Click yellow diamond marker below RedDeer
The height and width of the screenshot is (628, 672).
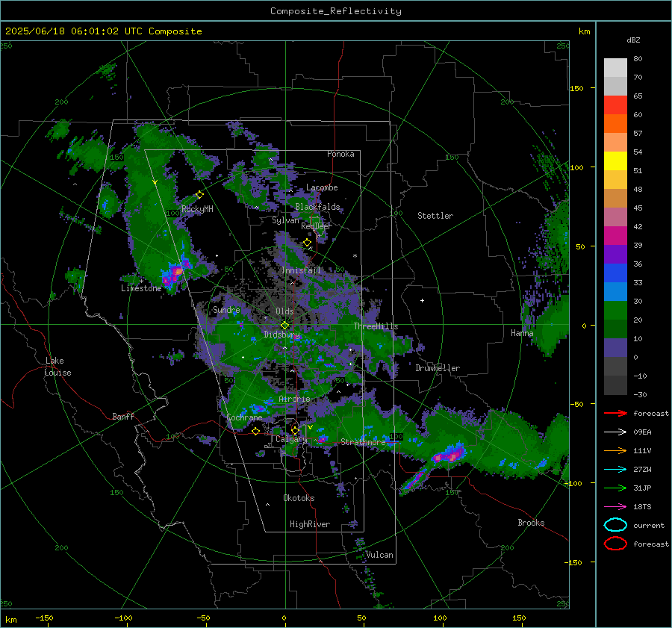[x=308, y=243]
